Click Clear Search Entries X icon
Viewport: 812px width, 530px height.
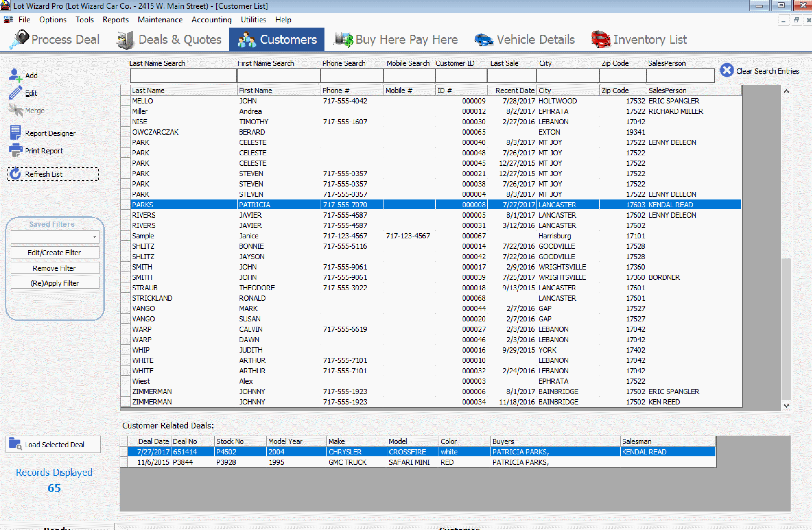727,71
